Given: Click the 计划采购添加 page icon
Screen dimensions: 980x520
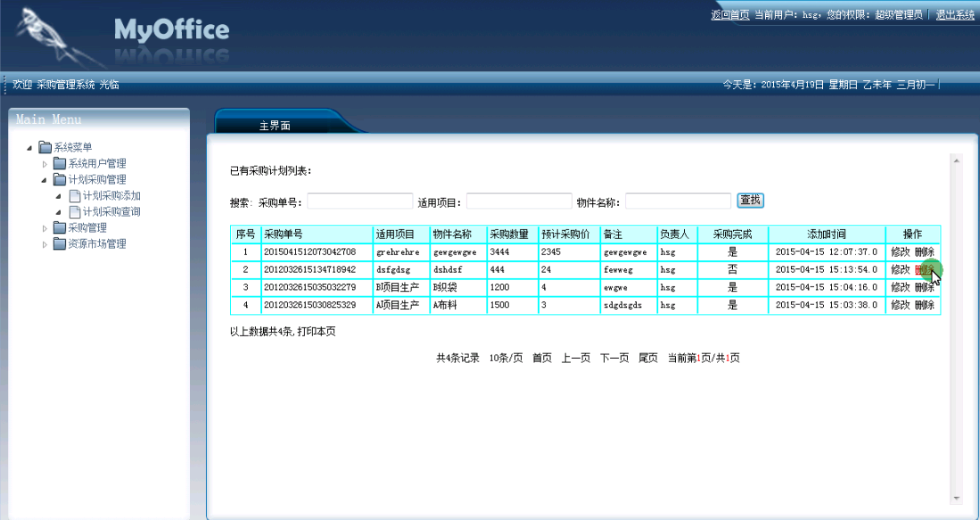Looking at the screenshot, I should [x=75, y=196].
